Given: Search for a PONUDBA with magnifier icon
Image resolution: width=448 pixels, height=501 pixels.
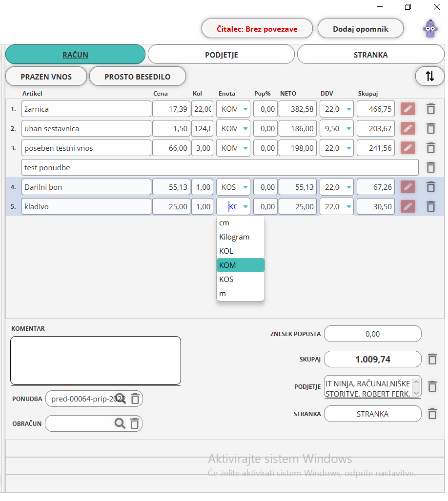Looking at the screenshot, I should pos(121,399).
